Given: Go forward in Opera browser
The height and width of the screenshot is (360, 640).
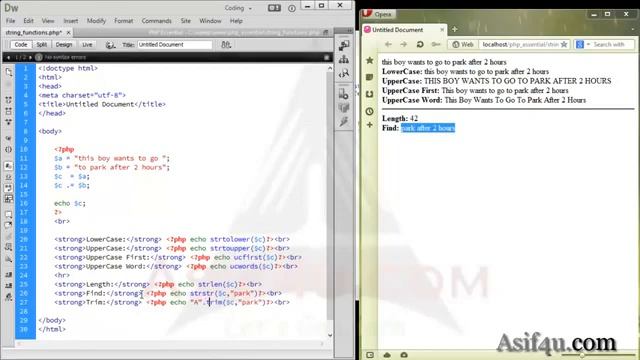Looking at the screenshot, I should click(x=404, y=44).
